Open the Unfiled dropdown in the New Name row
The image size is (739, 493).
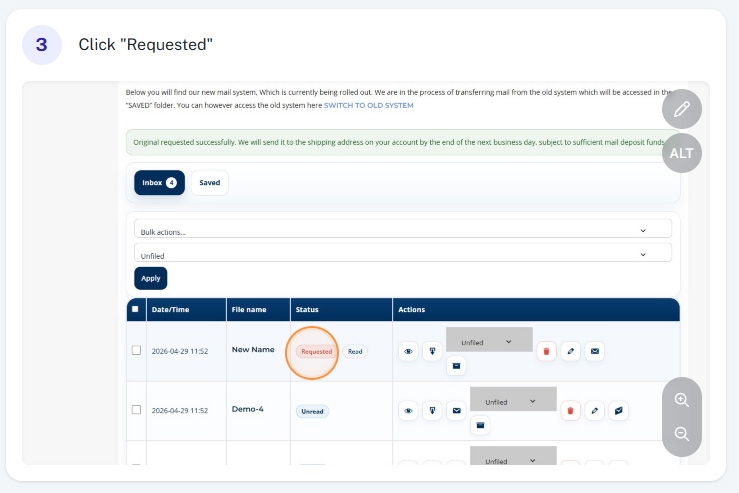[489, 340]
